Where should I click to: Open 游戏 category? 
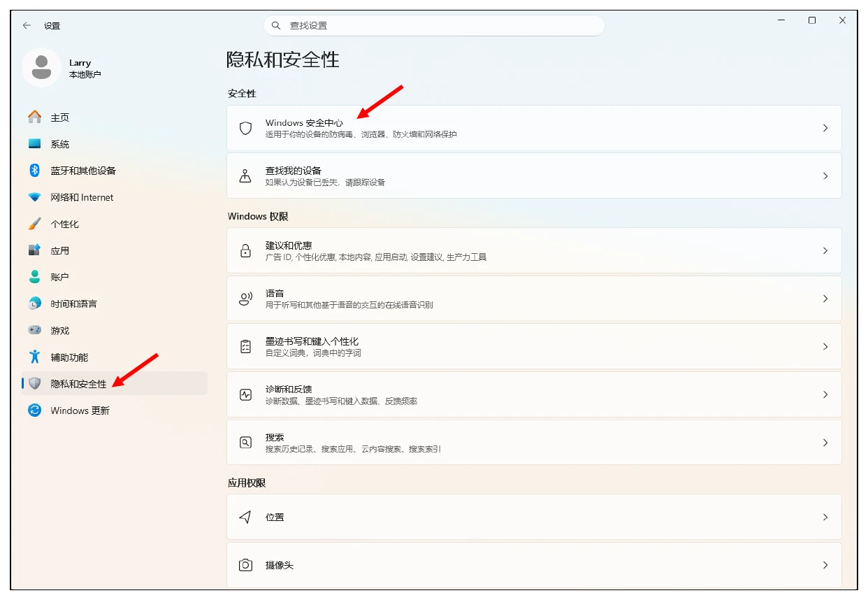(115, 330)
